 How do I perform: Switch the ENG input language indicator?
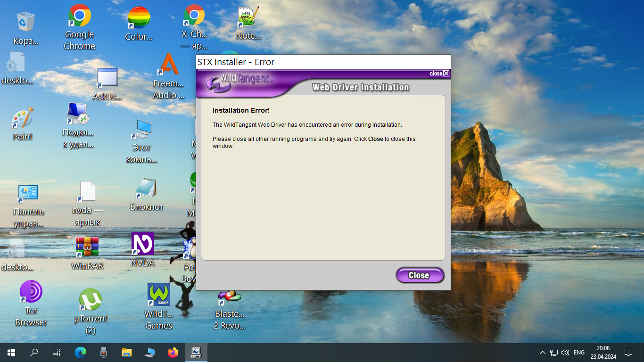(579, 352)
